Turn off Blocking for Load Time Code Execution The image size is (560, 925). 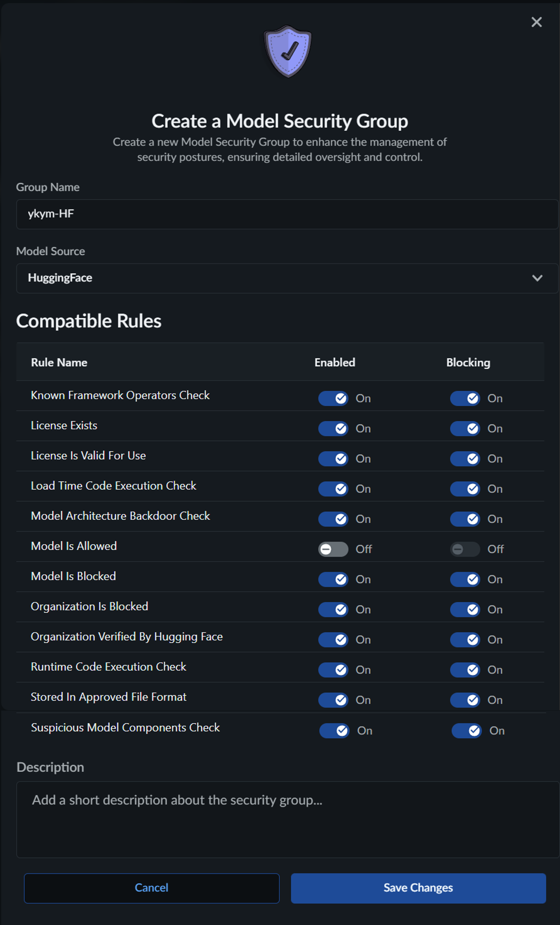465,489
